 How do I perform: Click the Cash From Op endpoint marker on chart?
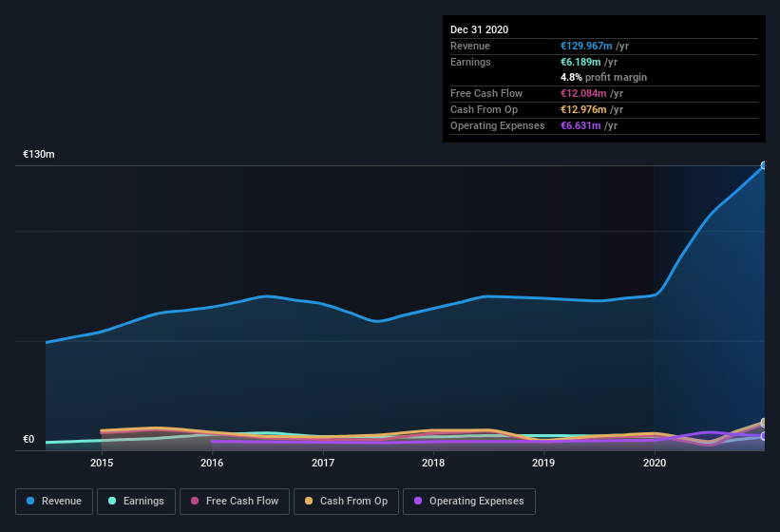pos(764,423)
